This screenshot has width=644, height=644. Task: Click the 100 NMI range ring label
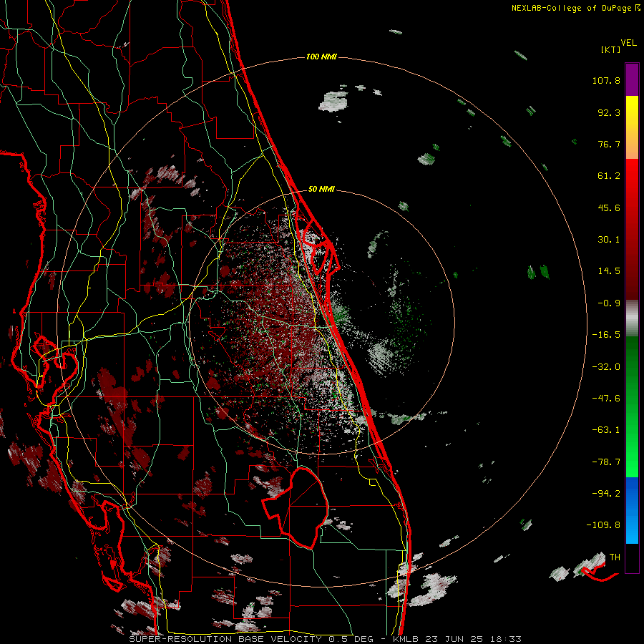coord(321,57)
